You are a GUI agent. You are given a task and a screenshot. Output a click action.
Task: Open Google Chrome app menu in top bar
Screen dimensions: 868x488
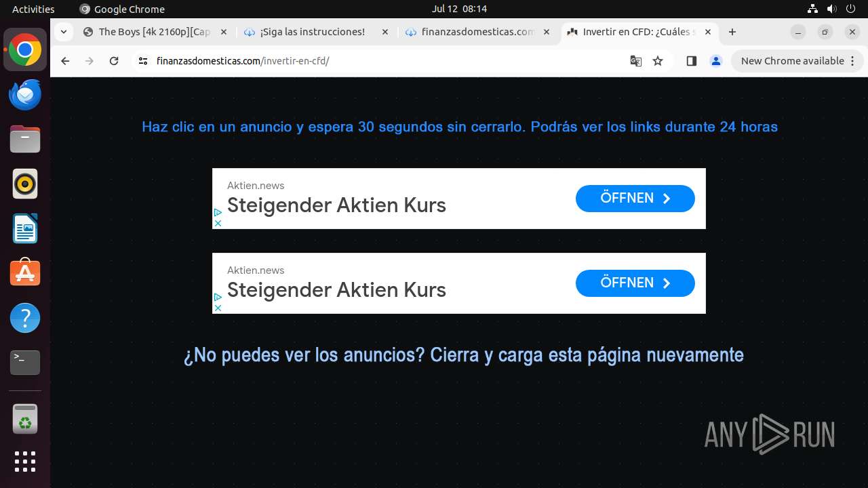coord(122,9)
